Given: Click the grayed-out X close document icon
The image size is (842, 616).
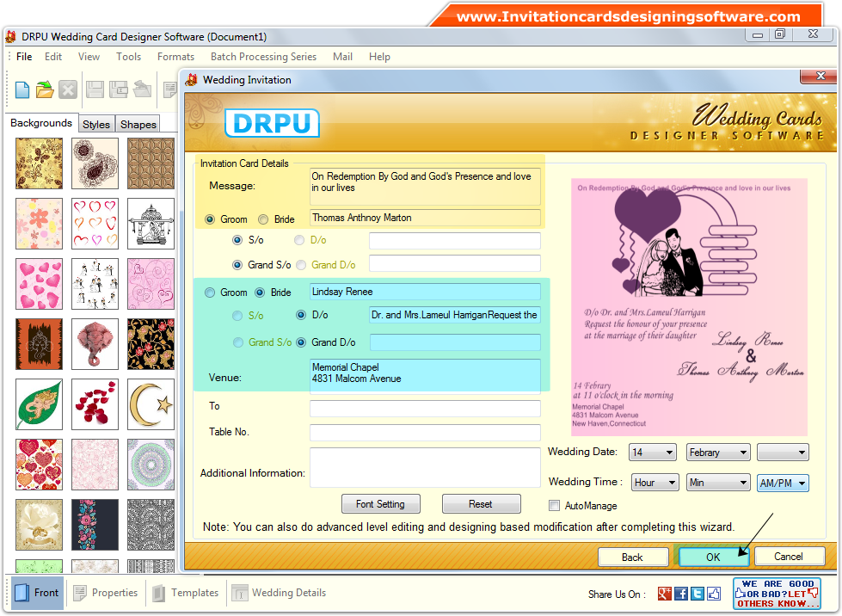Looking at the screenshot, I should (x=68, y=89).
